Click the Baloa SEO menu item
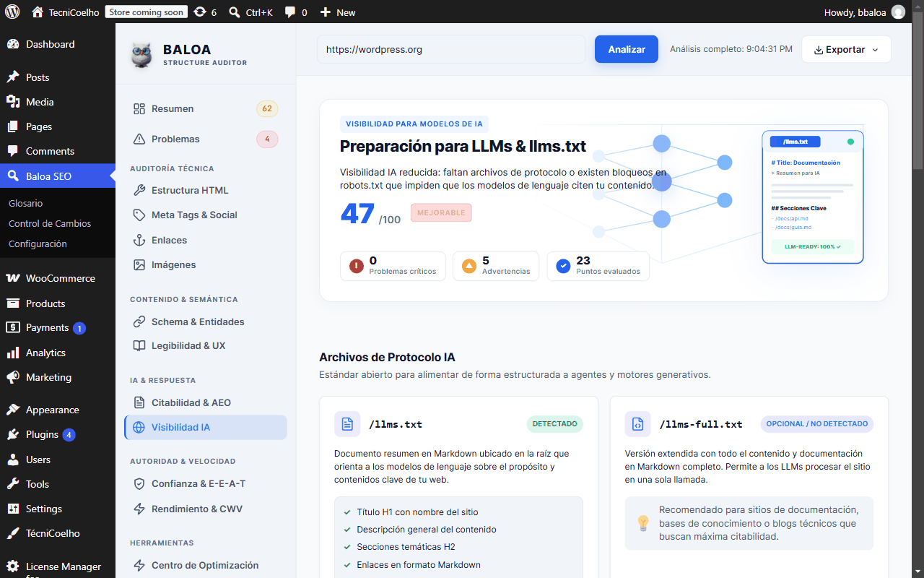 [x=58, y=176]
